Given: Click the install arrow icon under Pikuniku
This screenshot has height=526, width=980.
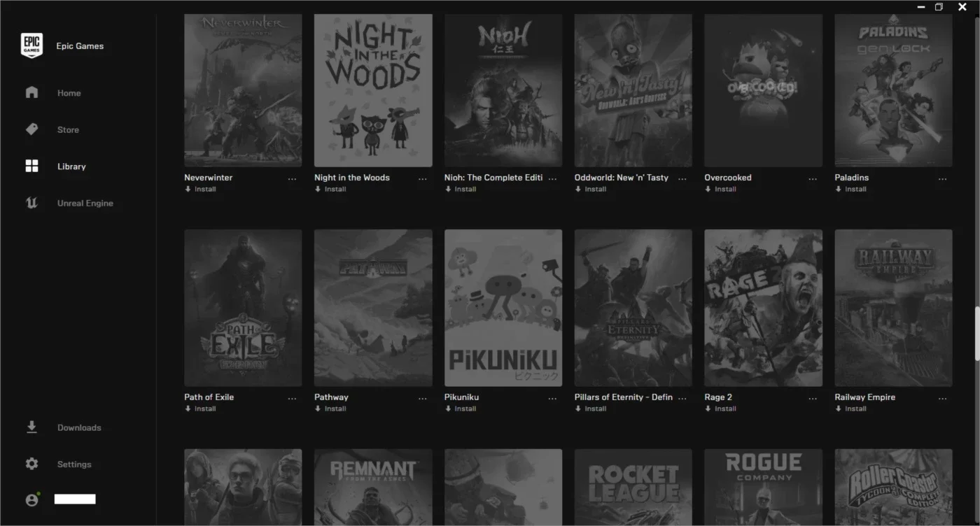Looking at the screenshot, I should (x=448, y=408).
